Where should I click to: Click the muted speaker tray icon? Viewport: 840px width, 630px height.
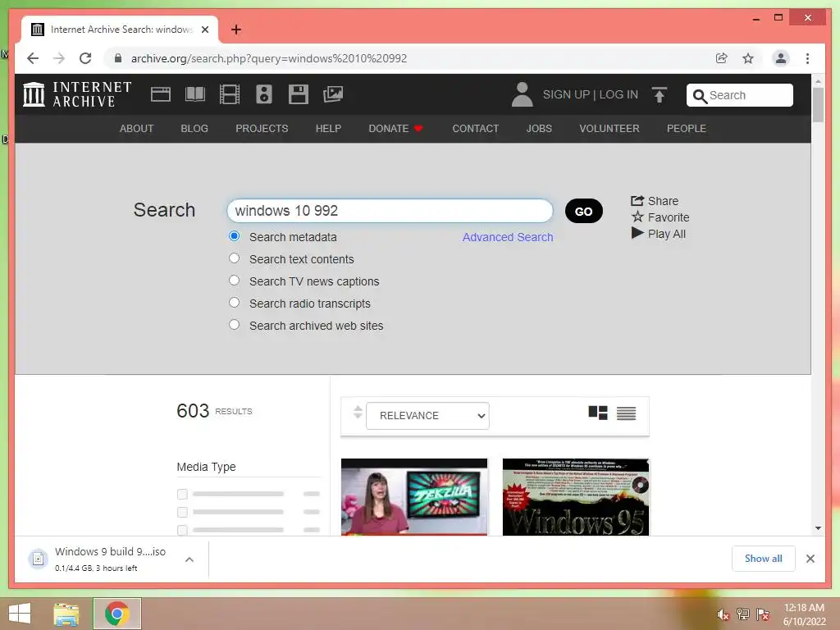point(724,614)
